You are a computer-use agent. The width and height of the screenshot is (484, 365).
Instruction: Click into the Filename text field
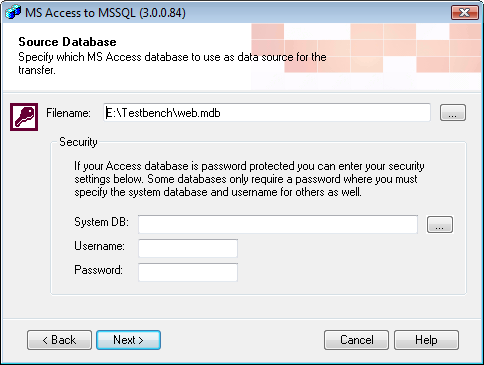click(267, 113)
